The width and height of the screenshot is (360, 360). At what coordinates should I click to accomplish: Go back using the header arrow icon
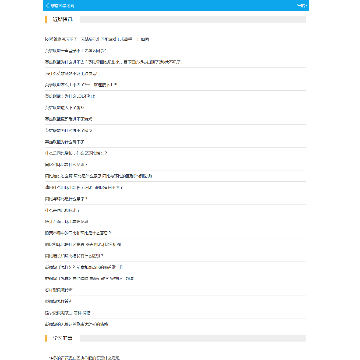(x=47, y=6)
